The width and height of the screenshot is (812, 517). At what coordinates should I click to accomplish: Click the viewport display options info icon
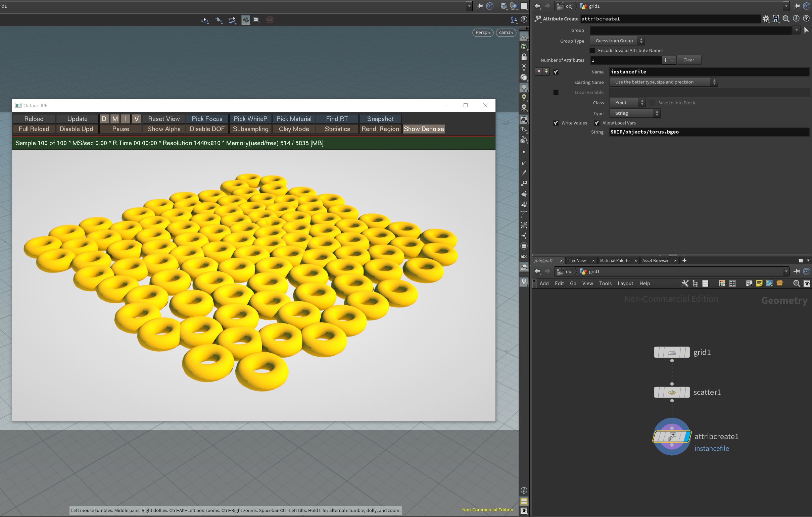(x=524, y=490)
